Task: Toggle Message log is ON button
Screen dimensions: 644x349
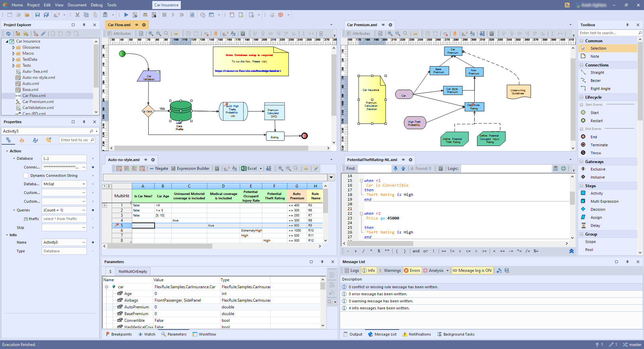Action: click(472, 270)
